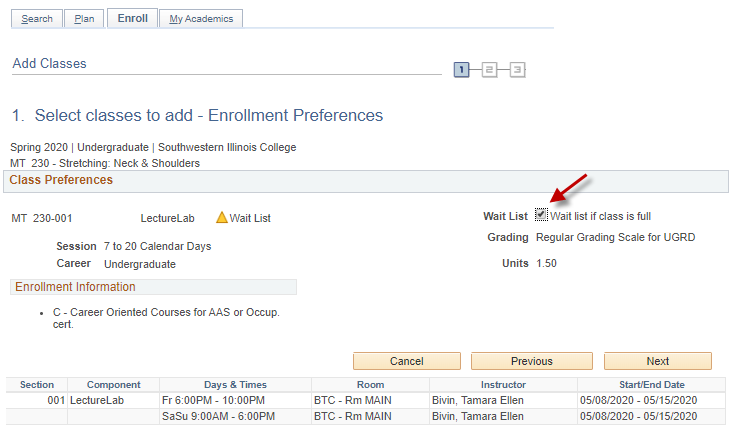This screenshot has width=738, height=427.
Task: Click the yellow Wait List triangle icon
Action: 222,217
